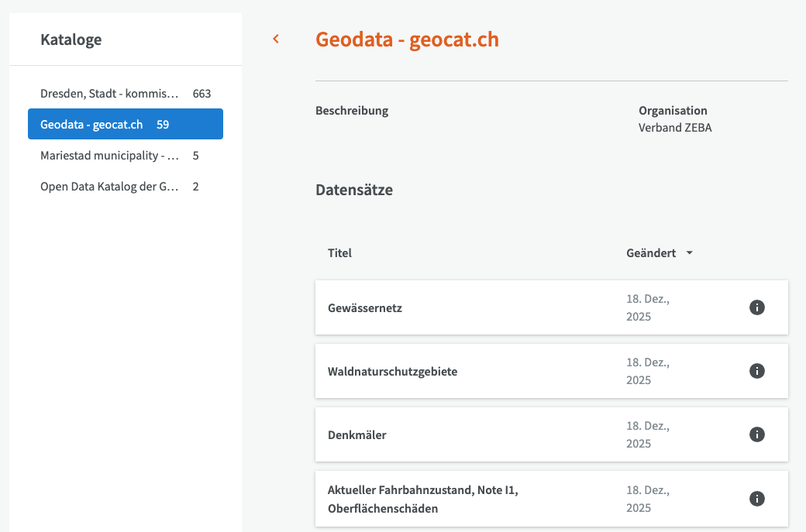
Task: Show info for Waldnaturschutzgebiete dataset
Action: pyautogui.click(x=757, y=371)
